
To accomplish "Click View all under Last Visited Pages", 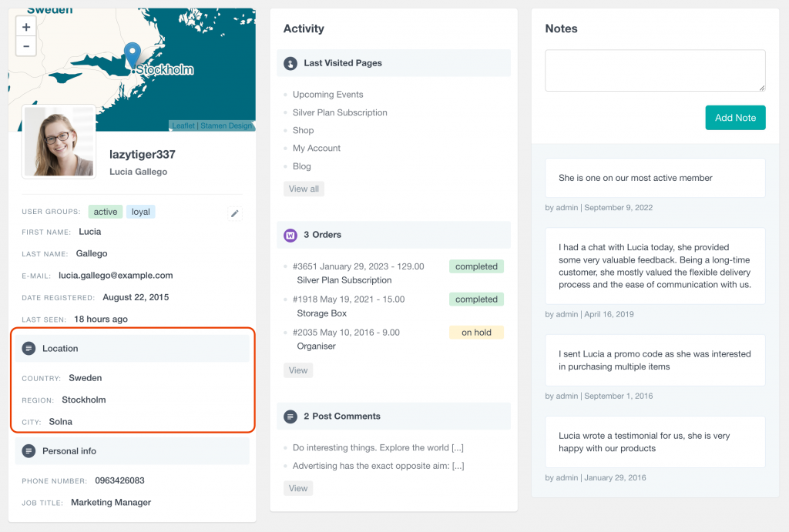I will click(304, 189).
